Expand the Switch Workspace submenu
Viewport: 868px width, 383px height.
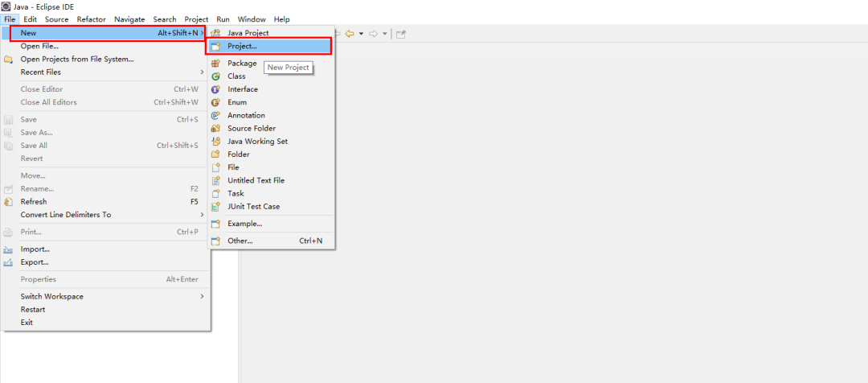pyautogui.click(x=105, y=297)
